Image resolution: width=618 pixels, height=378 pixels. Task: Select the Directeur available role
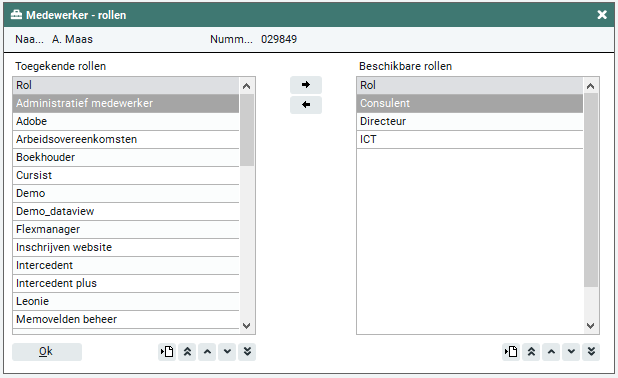(x=470, y=121)
